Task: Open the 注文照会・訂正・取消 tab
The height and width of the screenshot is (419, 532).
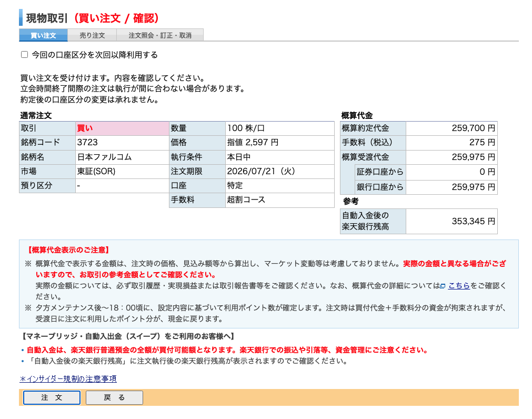Action: point(160,35)
